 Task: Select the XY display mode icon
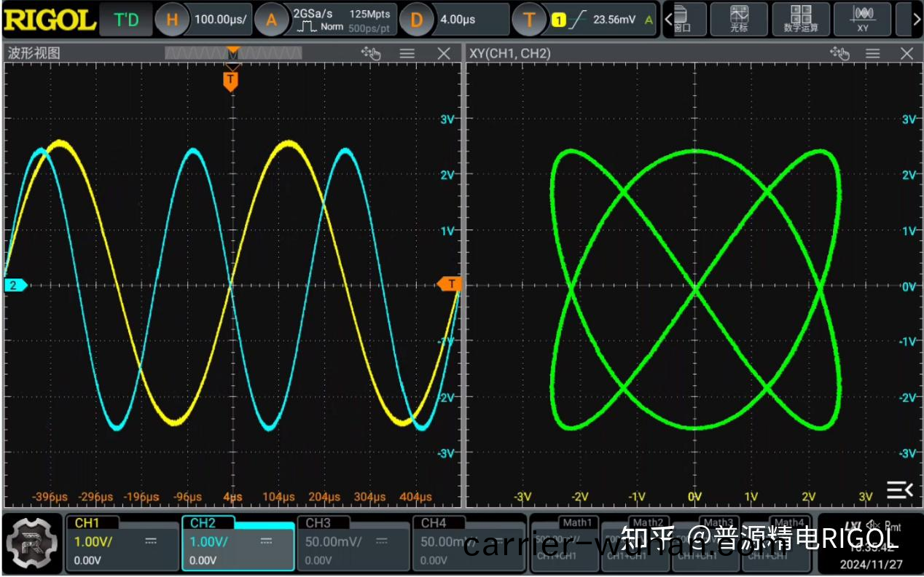(863, 19)
